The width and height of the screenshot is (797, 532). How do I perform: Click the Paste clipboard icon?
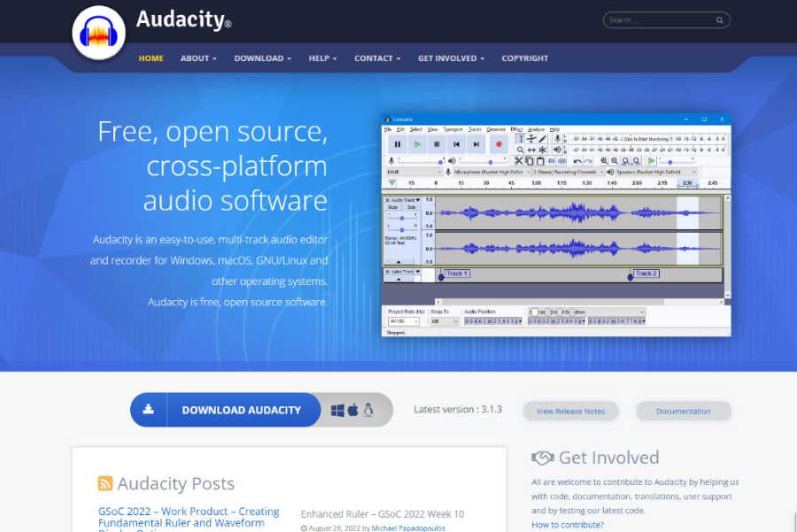tap(540, 161)
